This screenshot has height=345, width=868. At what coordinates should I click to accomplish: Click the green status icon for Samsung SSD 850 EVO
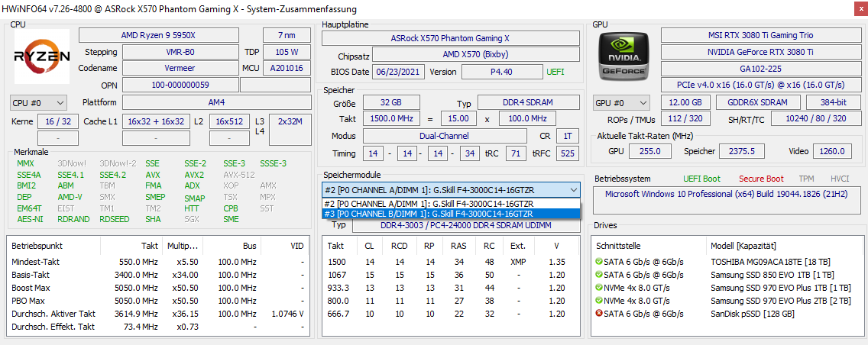pos(599,274)
